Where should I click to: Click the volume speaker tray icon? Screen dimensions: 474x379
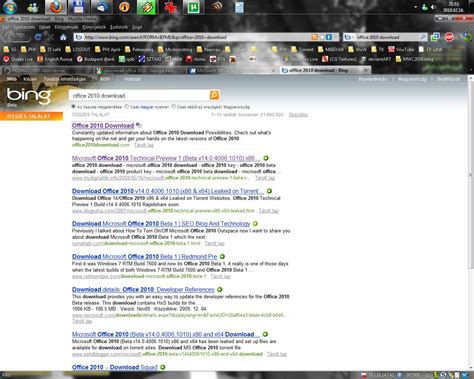[433, 7]
